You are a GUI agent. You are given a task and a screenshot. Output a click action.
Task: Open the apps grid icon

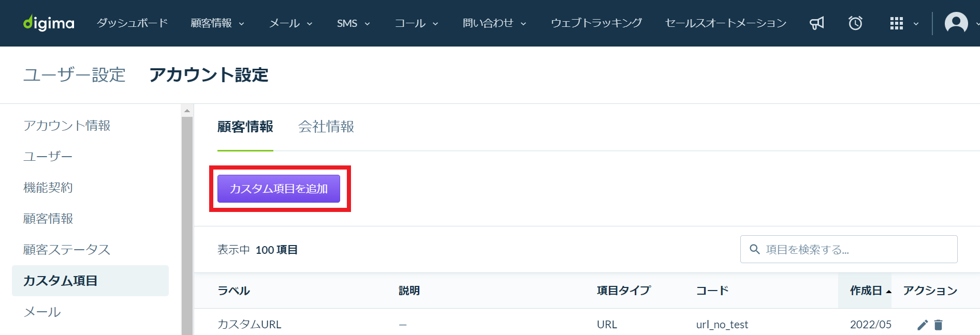coord(897,23)
